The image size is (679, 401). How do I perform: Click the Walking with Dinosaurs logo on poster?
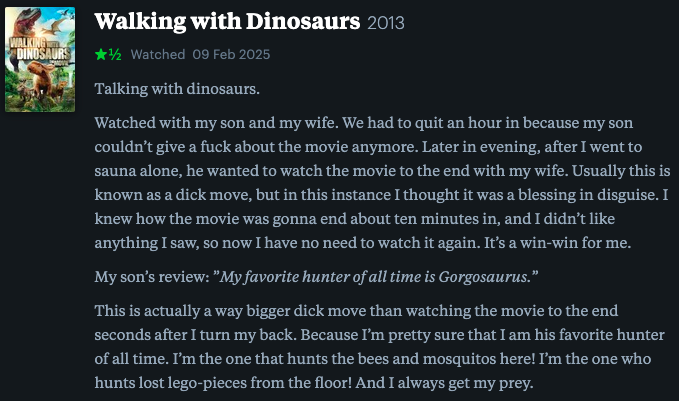[x=39, y=49]
